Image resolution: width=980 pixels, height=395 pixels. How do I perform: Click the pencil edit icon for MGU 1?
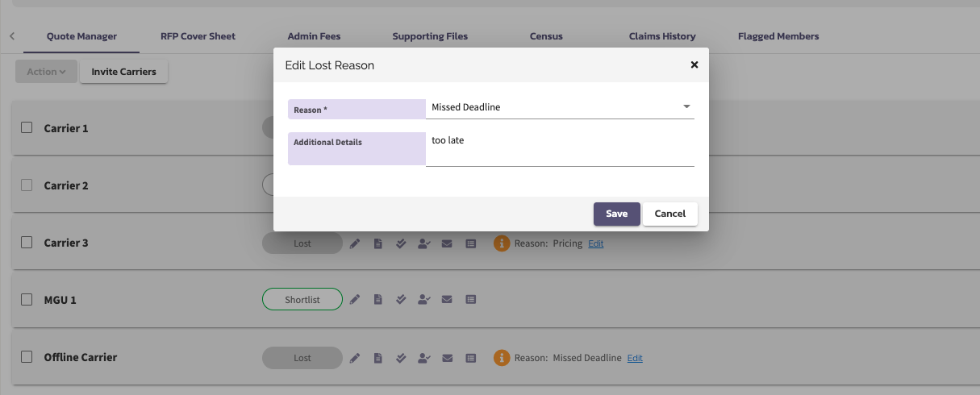coord(355,299)
